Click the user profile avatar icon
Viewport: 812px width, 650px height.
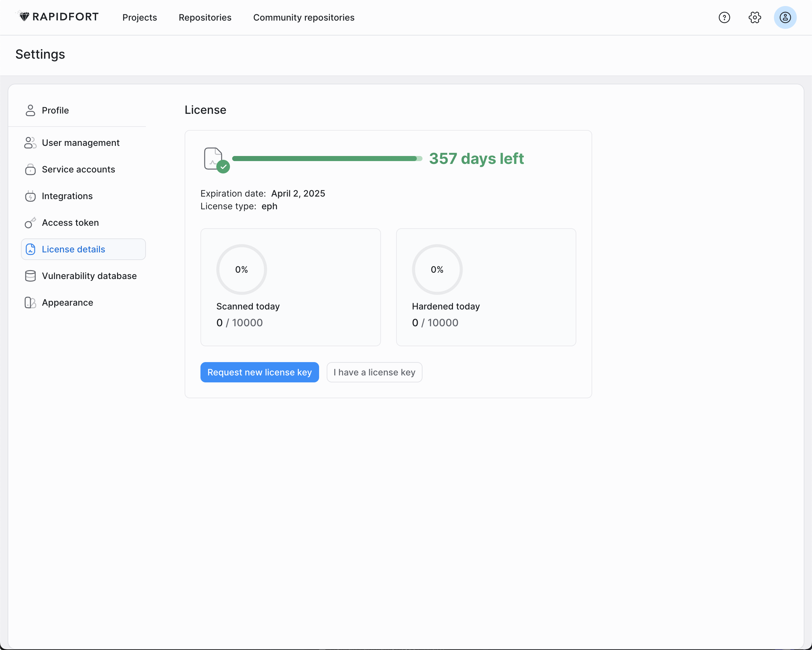pyautogui.click(x=785, y=17)
